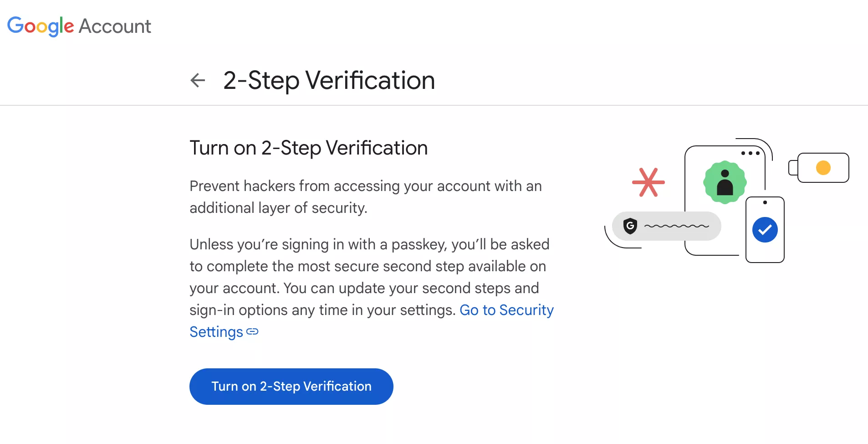Click the "Turn on 2-Step Verification" section heading
Screen dimensions: 868x444
point(308,148)
